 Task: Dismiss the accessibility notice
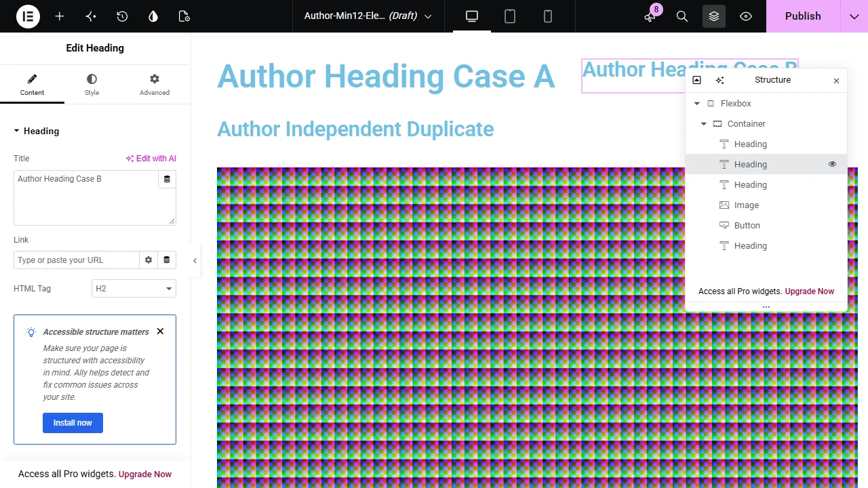pos(160,331)
